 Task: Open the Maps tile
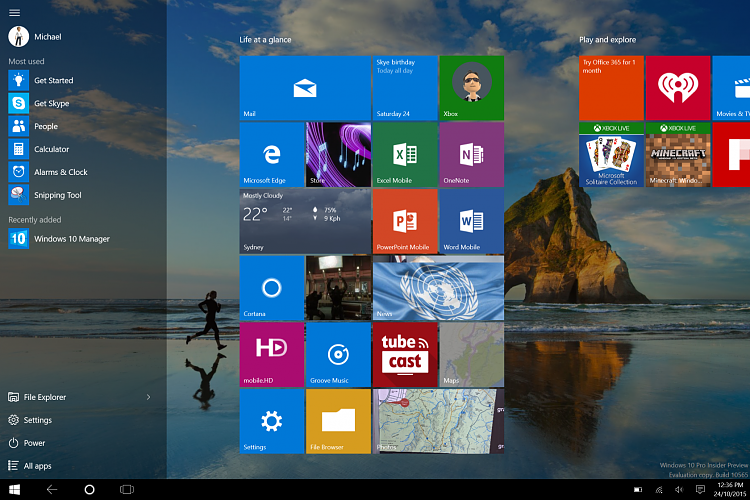click(472, 355)
